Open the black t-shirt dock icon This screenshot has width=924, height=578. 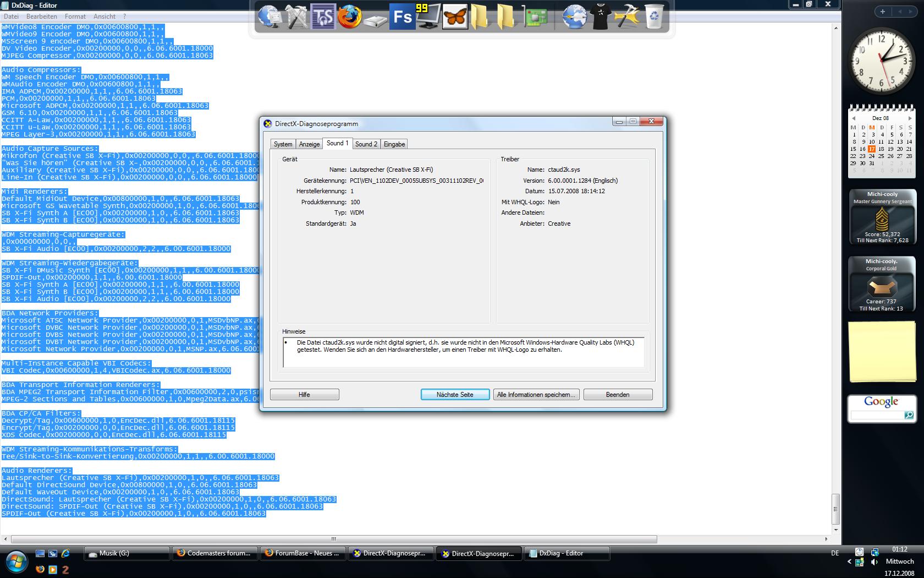coord(601,17)
